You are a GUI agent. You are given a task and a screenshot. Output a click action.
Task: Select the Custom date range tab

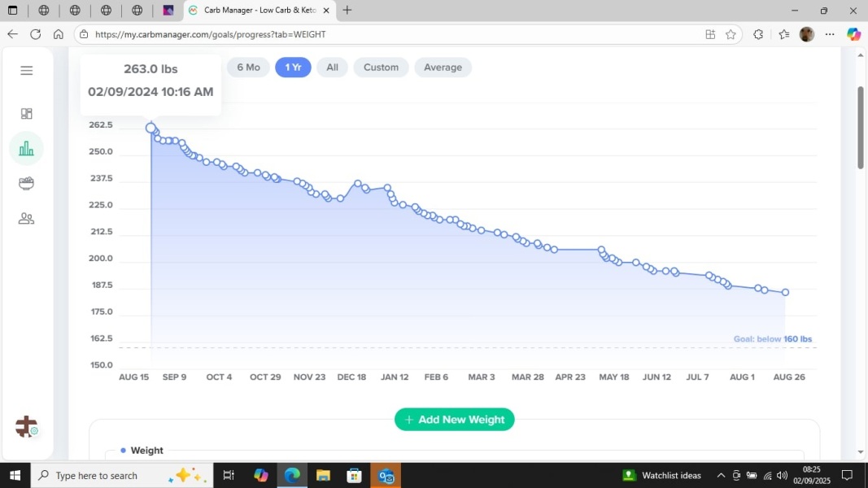pyautogui.click(x=381, y=68)
